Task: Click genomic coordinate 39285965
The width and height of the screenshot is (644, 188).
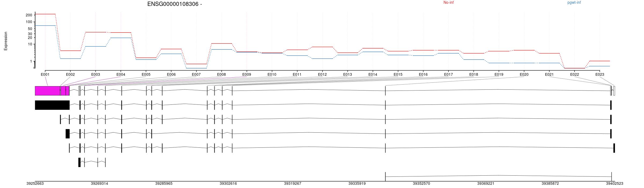Action: 164,184
